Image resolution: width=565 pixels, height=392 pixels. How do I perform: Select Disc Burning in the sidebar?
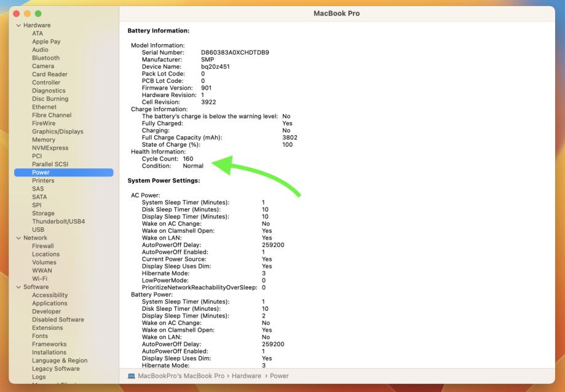(50, 99)
